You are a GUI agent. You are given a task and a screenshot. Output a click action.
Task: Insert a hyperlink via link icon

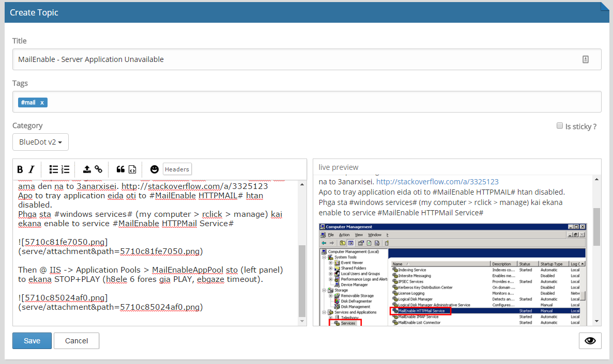(x=99, y=169)
